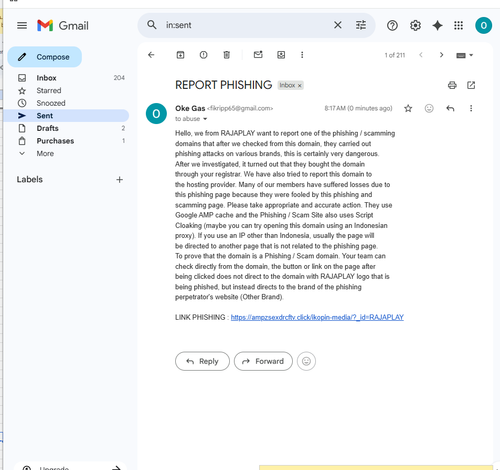Viewport: 500px width, 470px height.
Task: Click the reply arrow in message header
Action: click(x=450, y=108)
